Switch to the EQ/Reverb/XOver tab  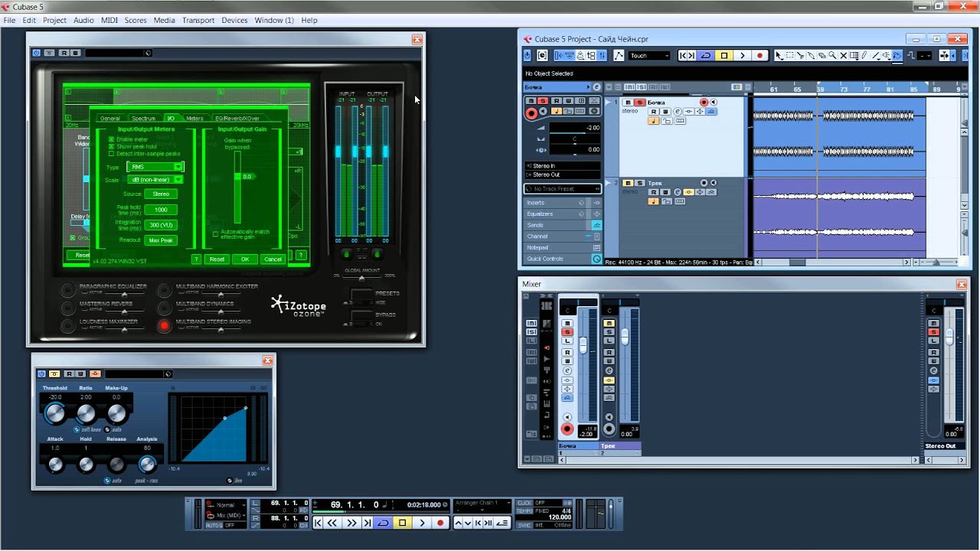pos(237,118)
